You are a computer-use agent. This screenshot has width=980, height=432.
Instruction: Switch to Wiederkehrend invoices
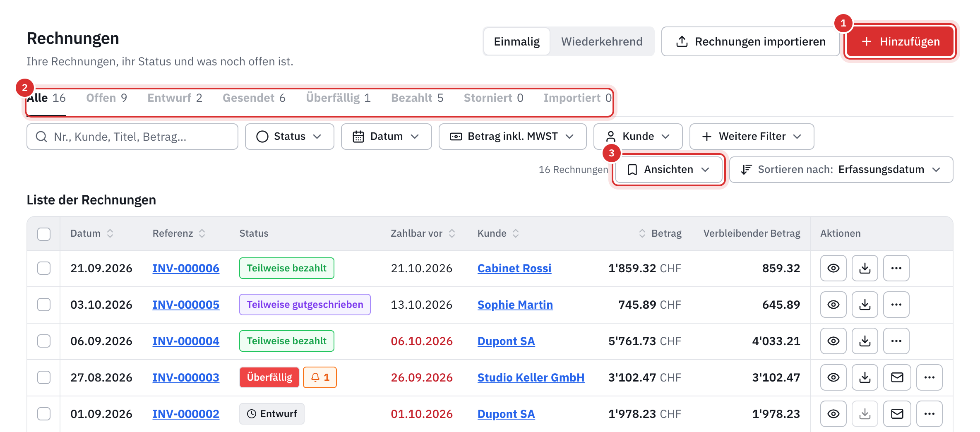[x=602, y=41]
